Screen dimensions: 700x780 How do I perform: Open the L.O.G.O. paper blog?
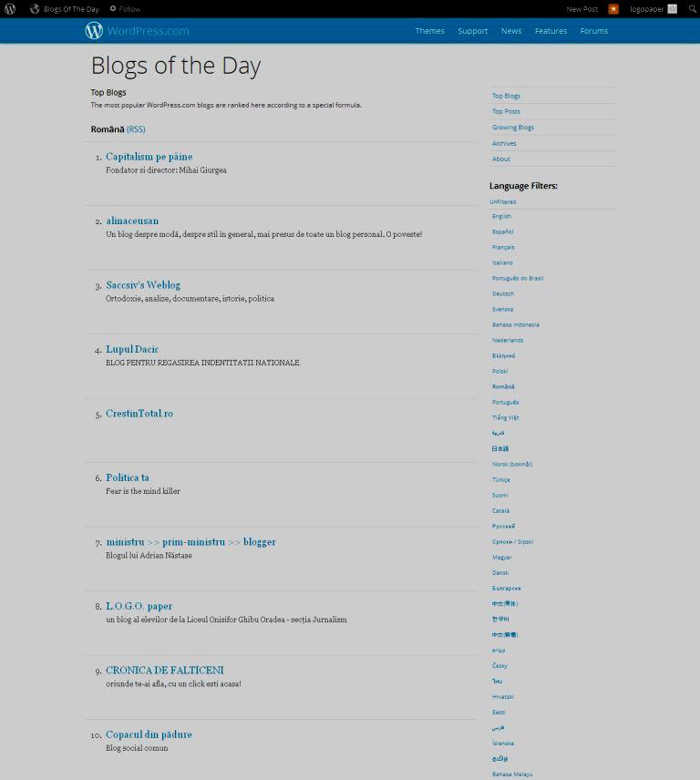(x=139, y=606)
